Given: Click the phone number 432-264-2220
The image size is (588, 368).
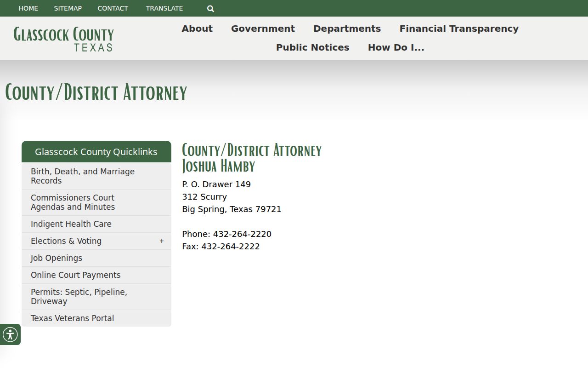Looking at the screenshot, I should click(242, 234).
